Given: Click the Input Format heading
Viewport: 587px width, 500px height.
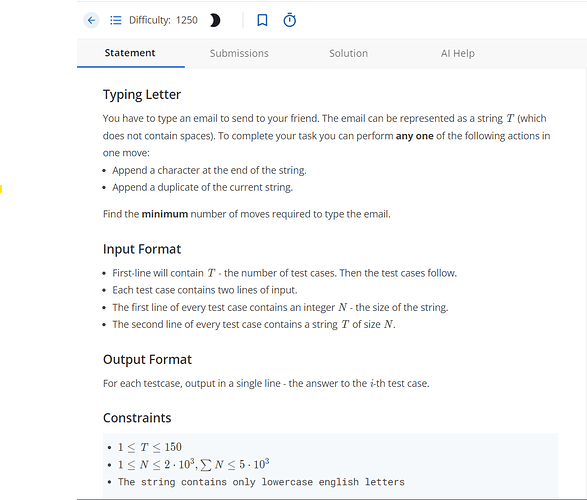Looking at the screenshot, I should (x=142, y=249).
